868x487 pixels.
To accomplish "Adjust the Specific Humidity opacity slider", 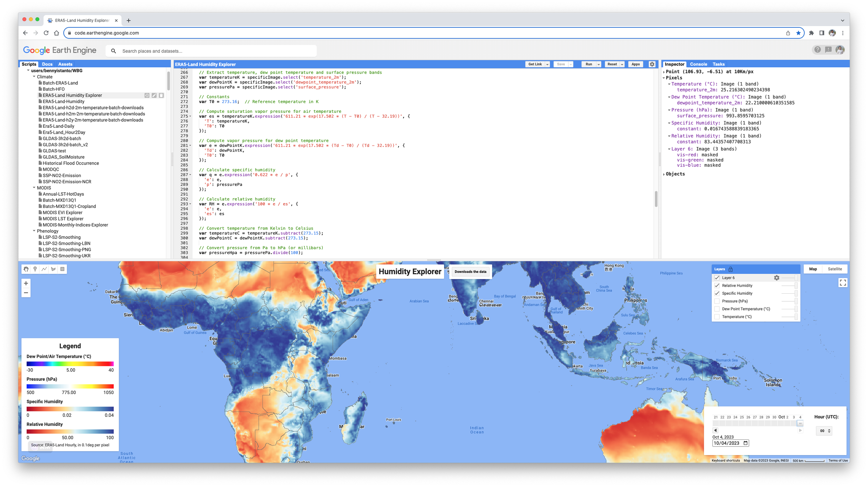I will click(x=796, y=293).
